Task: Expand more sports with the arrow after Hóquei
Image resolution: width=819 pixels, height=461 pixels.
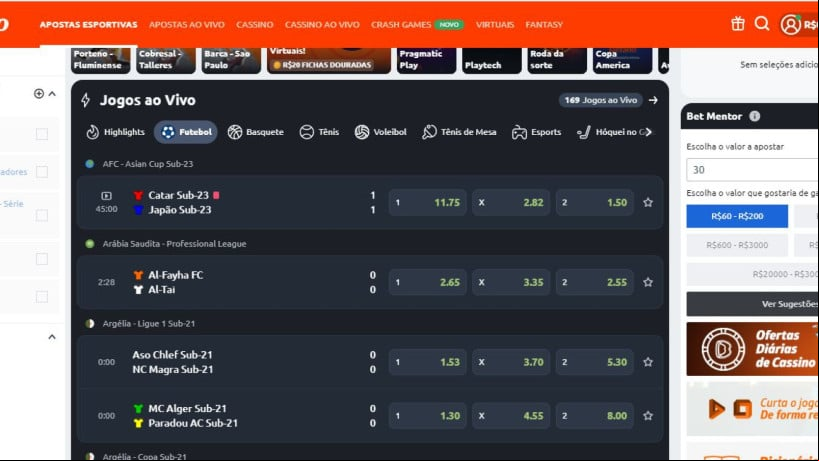Action: tap(649, 132)
